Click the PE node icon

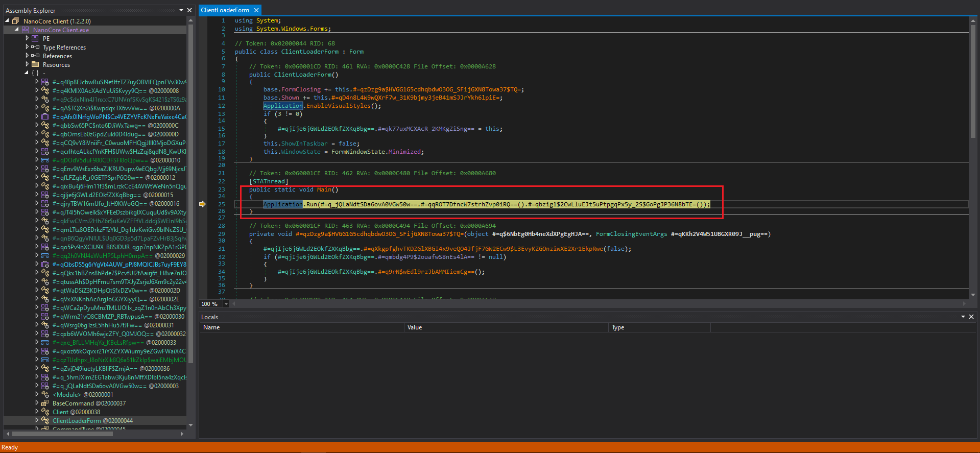click(x=35, y=38)
